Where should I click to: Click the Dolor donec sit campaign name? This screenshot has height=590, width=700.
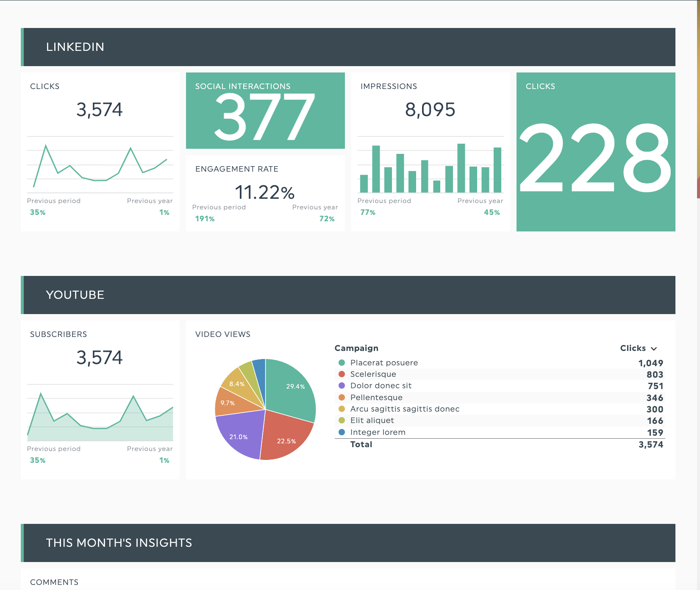point(381,386)
